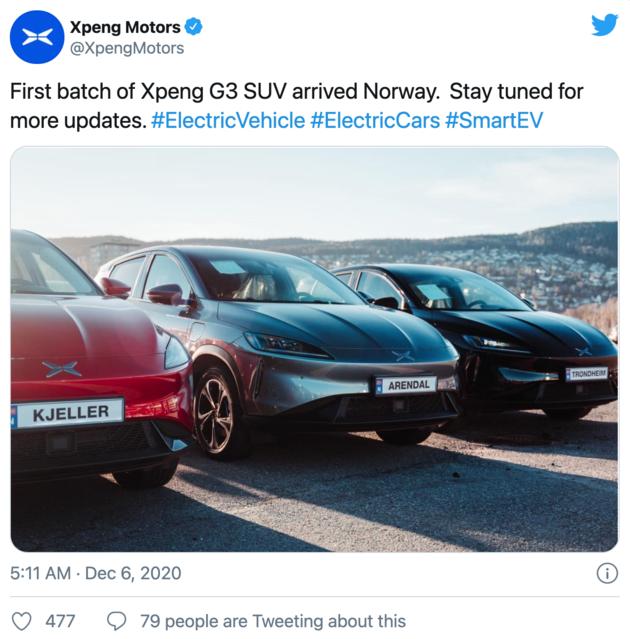Click the 5:11 AM Dec 6, 2020 timestamp

(x=96, y=573)
